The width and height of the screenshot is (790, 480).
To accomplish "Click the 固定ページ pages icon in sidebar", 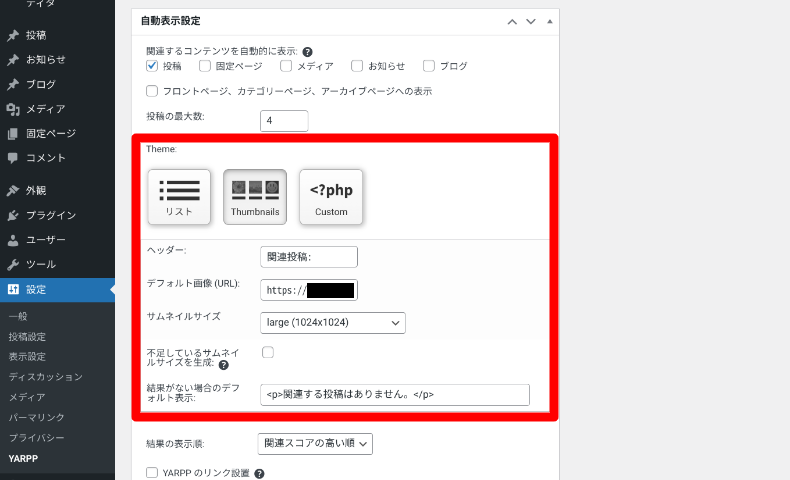I will point(13,134).
